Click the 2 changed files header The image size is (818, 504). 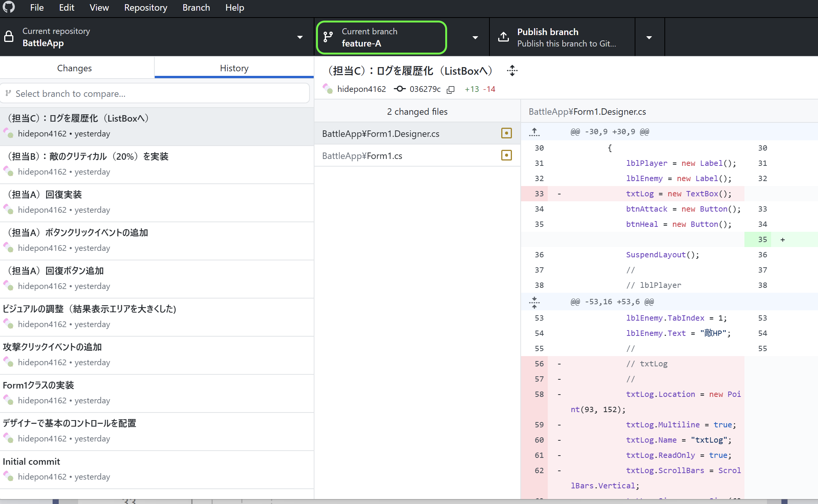tap(417, 112)
